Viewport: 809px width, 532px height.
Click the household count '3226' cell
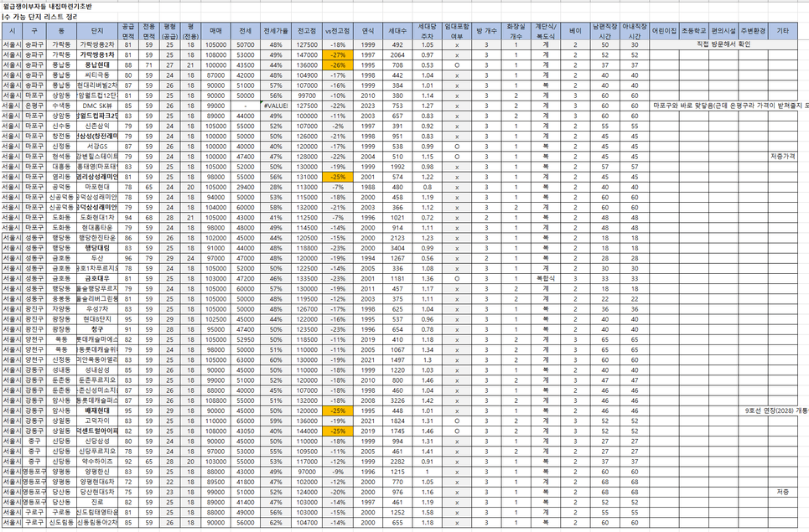397,400
